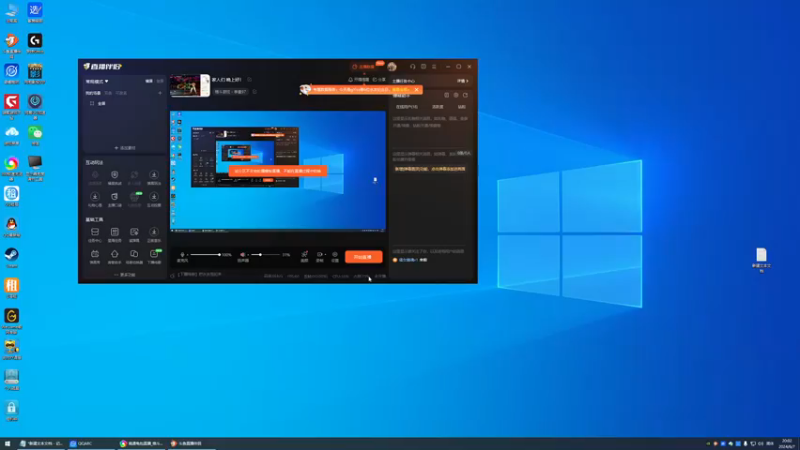The image size is (800, 450).
Task: Mute the microphone icon in the audio bar
Action: [x=182, y=255]
